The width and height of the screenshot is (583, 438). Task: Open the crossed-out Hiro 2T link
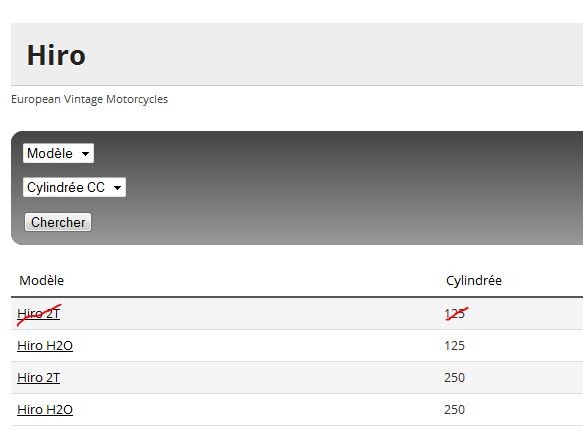pos(39,314)
